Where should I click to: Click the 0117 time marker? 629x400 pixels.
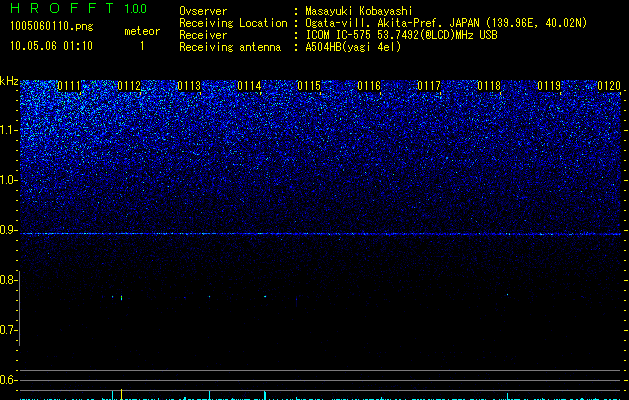click(429, 86)
